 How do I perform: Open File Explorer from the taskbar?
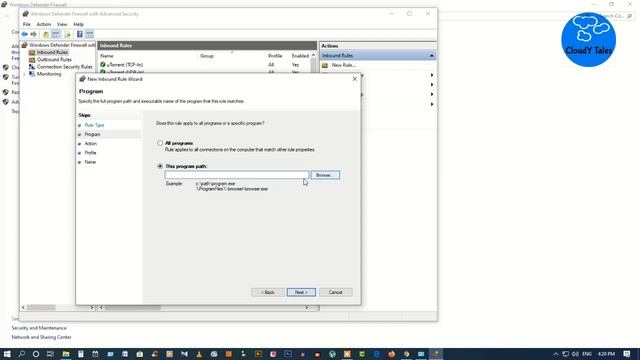pos(66,354)
